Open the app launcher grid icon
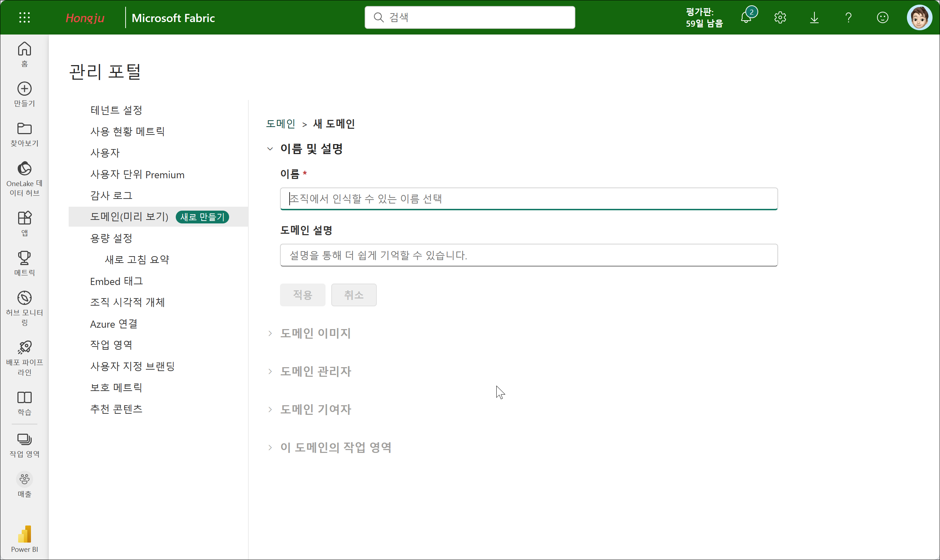 click(x=25, y=17)
